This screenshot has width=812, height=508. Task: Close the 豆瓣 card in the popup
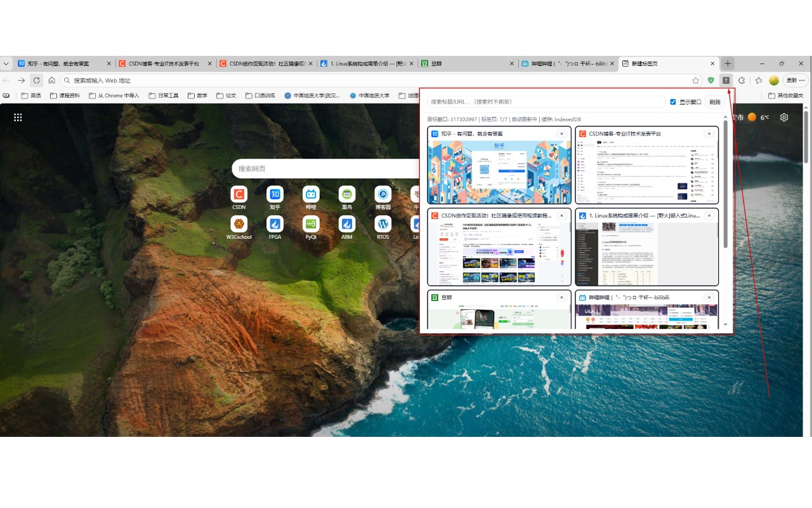(561, 297)
